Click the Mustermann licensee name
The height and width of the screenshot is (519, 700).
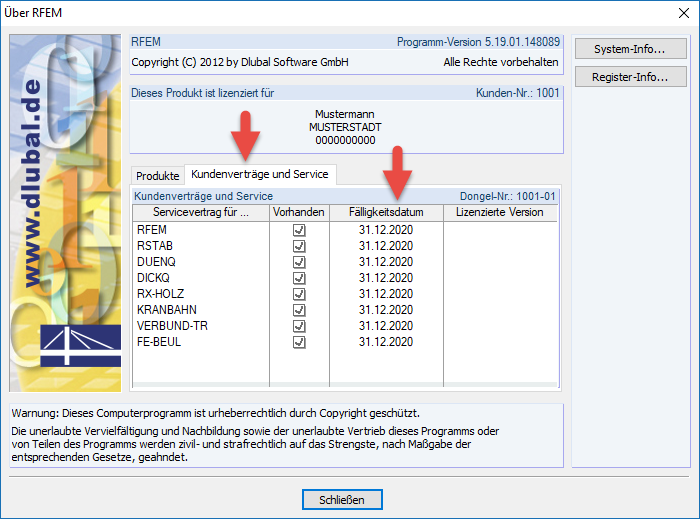(345, 114)
